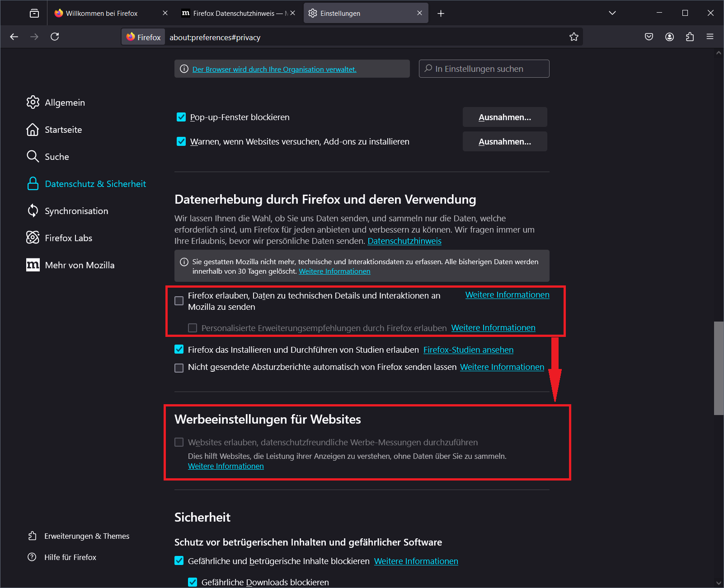724x588 pixels.
Task: Open Firefox-Studien ansehen link
Action: [x=468, y=350]
